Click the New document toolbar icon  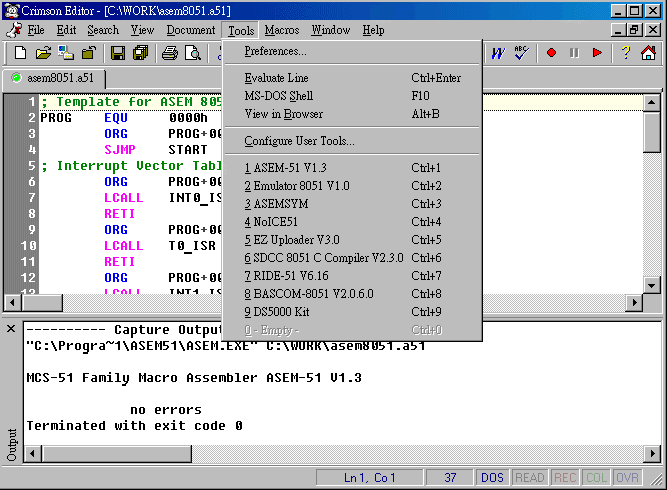point(20,53)
